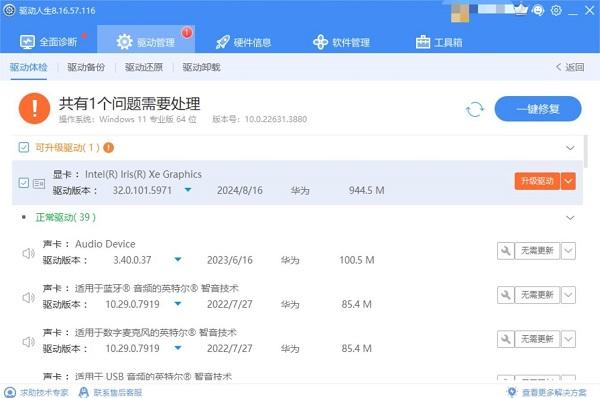The width and height of the screenshot is (600, 398).
Task: Click the icon beside 求助技术专家
Action: pos(10,392)
